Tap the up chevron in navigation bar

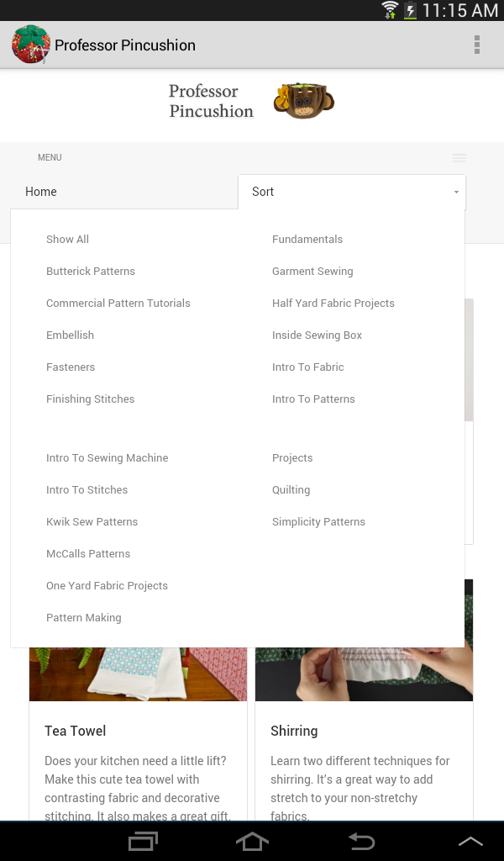click(x=470, y=841)
